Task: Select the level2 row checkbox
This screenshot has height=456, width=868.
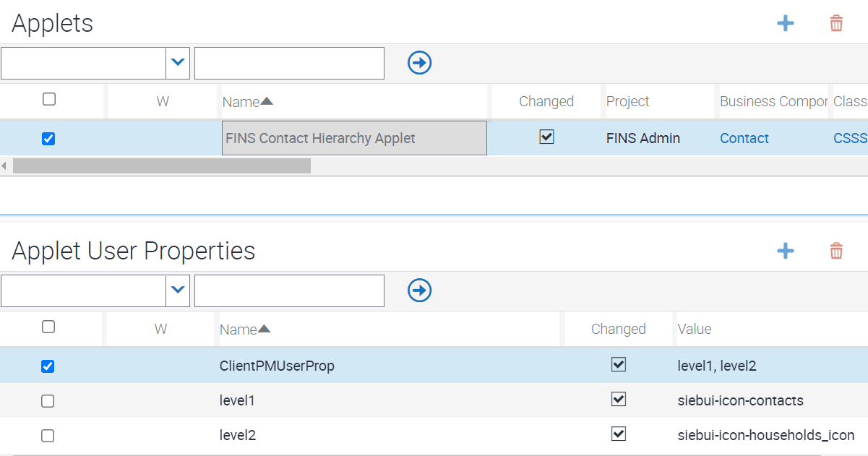Action: coord(48,436)
